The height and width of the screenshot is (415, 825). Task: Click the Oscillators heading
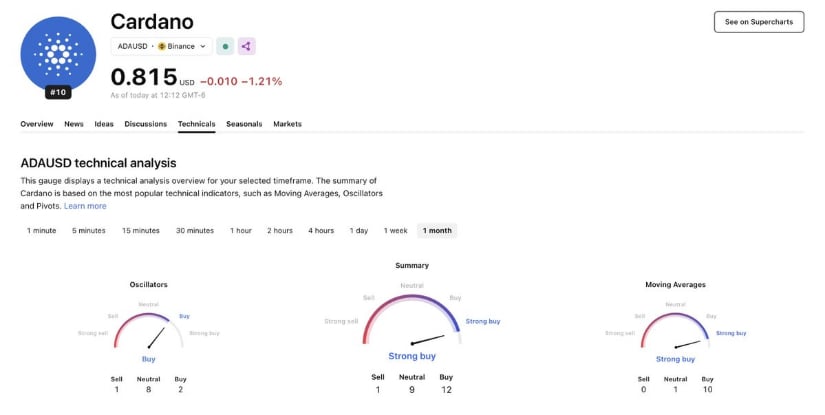pos(149,285)
